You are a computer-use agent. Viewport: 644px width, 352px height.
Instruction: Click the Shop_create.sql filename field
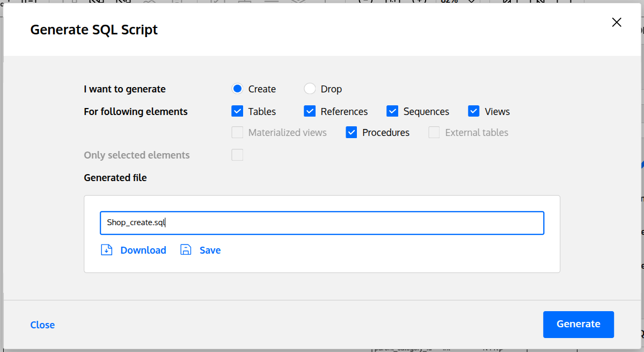coord(322,223)
